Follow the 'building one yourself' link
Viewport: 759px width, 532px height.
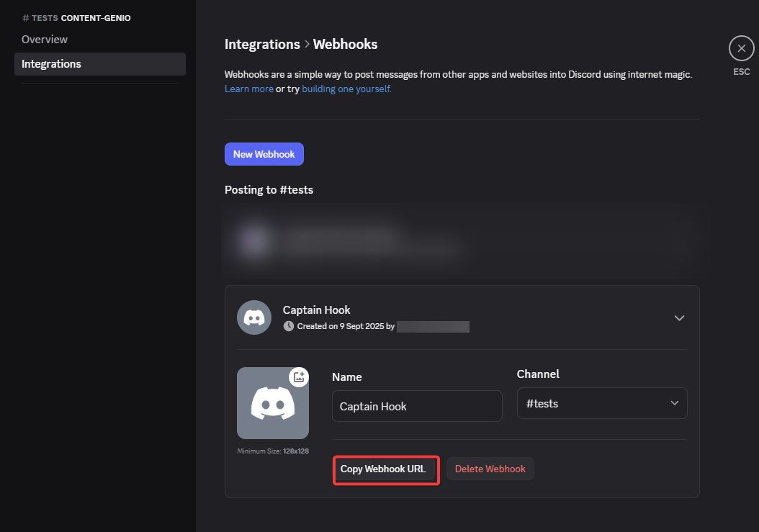click(346, 89)
